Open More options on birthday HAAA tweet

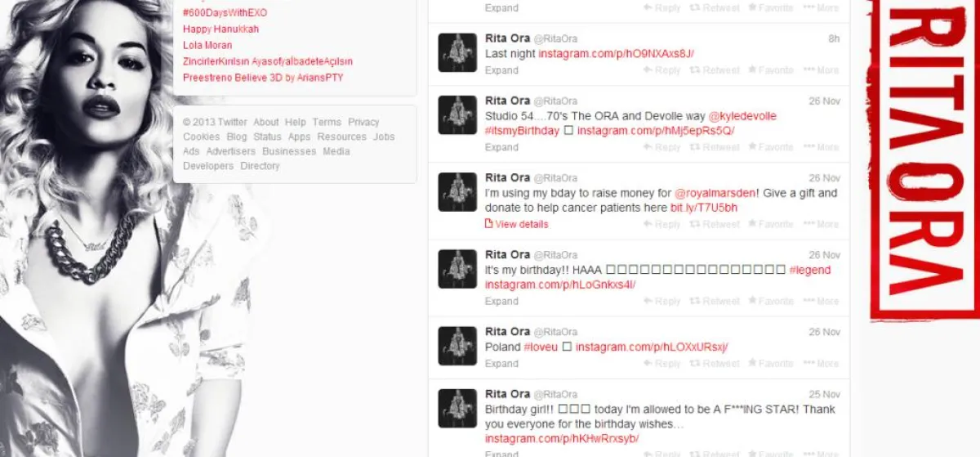(820, 301)
